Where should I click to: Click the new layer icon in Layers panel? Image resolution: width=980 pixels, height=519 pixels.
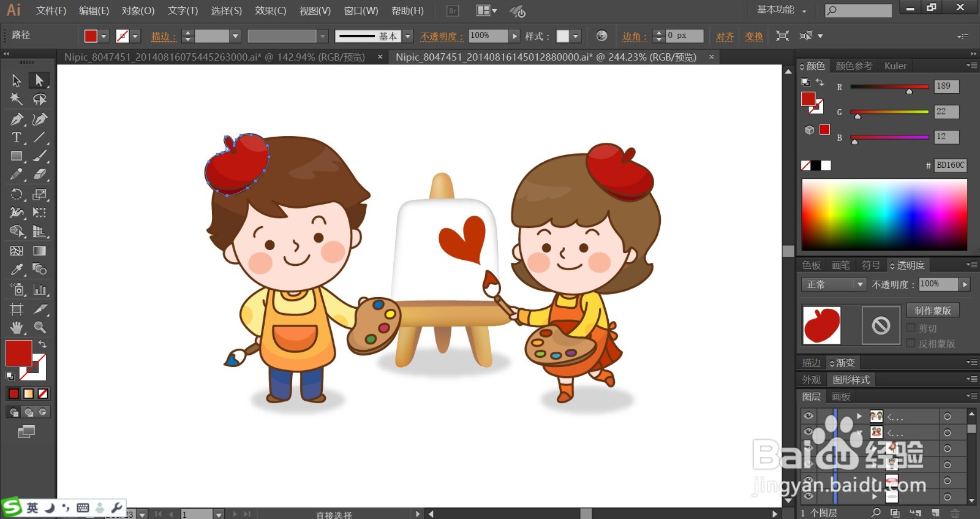pos(935,513)
